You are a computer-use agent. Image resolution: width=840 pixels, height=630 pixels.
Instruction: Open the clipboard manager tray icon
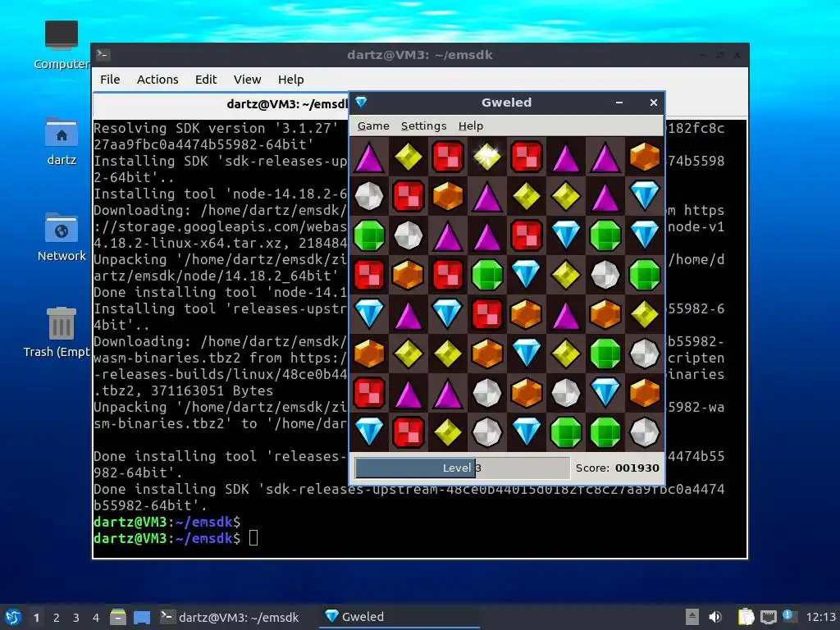tap(746, 617)
